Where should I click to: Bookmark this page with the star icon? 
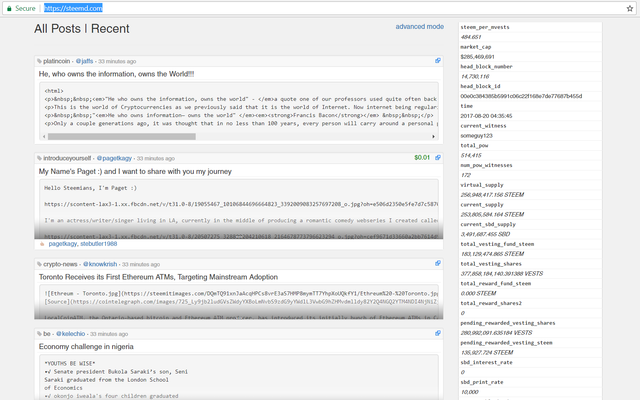628,7
